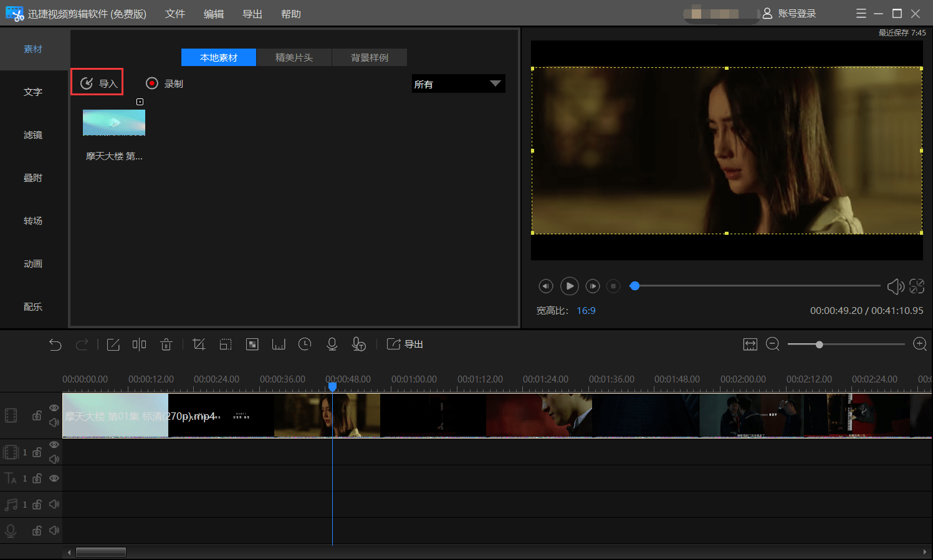Delete selected clip with the trash icon

click(166, 344)
